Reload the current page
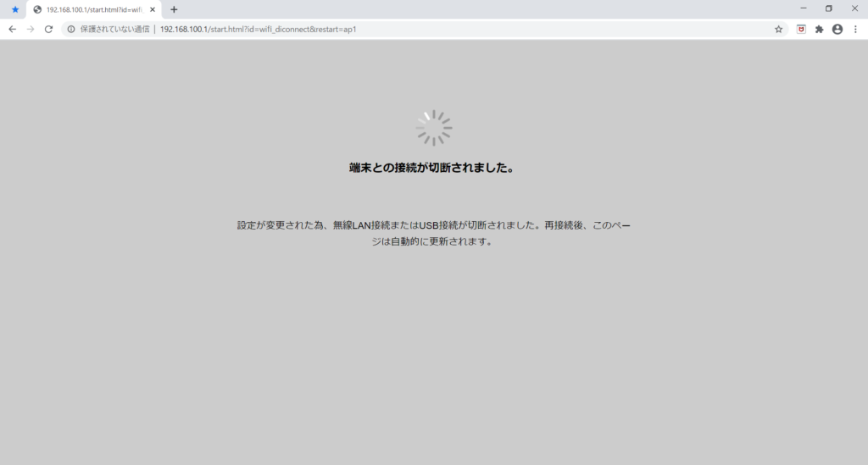868x465 pixels. click(48, 30)
